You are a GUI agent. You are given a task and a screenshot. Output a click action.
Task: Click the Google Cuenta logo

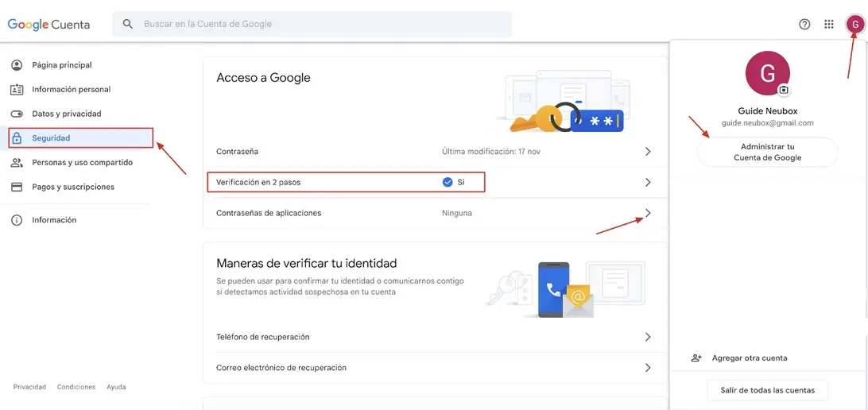click(x=48, y=25)
